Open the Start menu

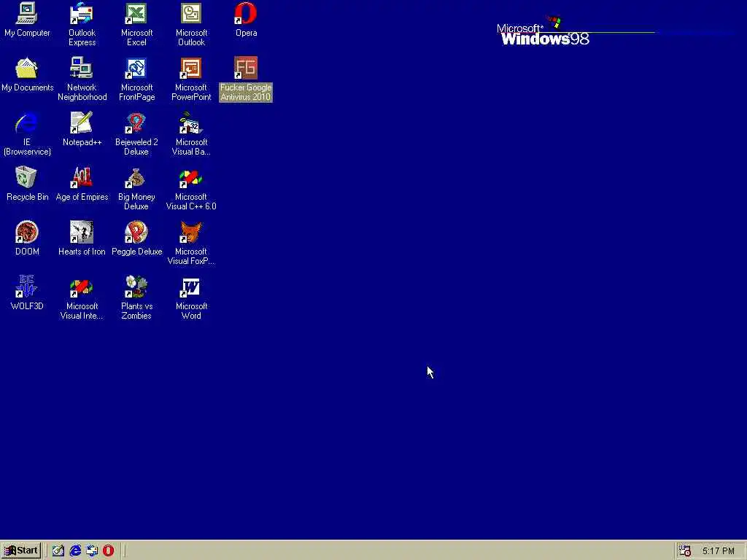click(21, 551)
